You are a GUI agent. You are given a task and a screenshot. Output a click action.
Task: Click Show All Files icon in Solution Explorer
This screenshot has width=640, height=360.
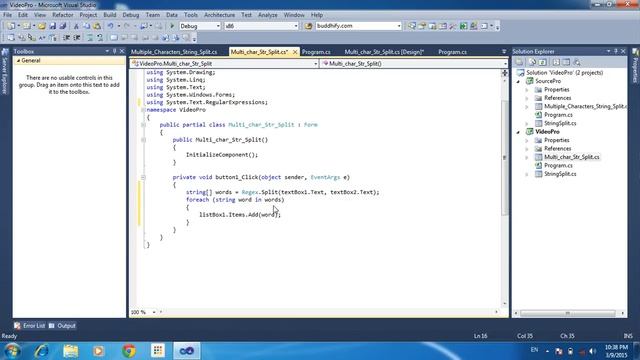[x=532, y=62]
